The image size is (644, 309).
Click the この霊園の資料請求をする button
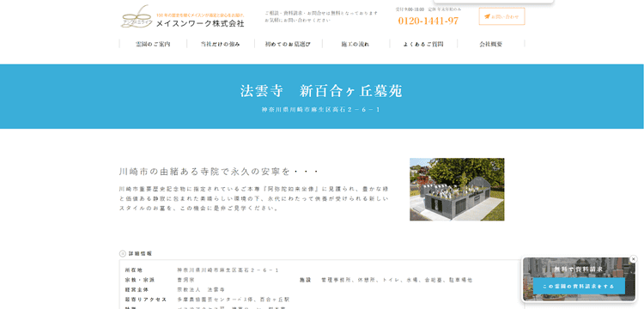[x=579, y=286]
